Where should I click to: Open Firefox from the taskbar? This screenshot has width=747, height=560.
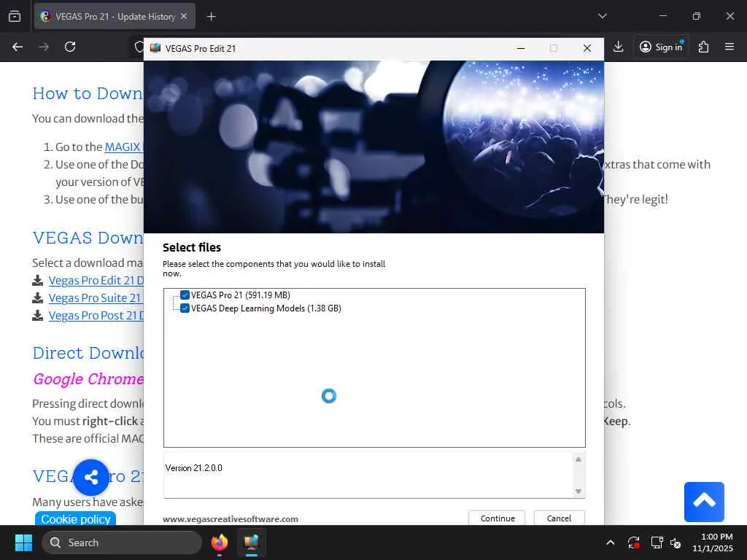[220, 542]
